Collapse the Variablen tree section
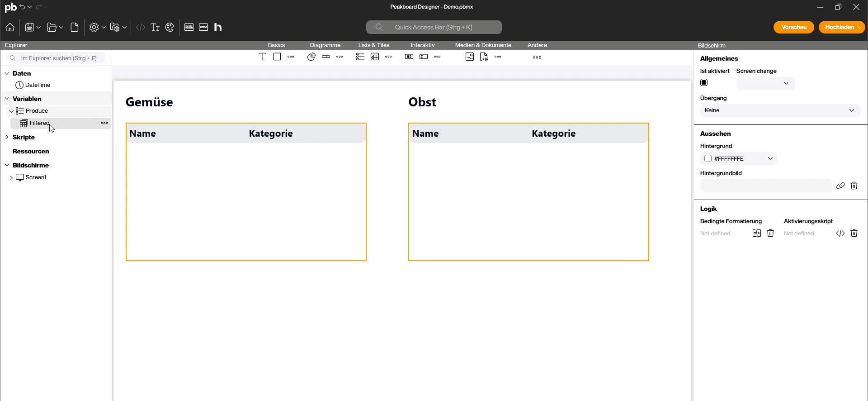This screenshot has width=868, height=401. point(7,99)
